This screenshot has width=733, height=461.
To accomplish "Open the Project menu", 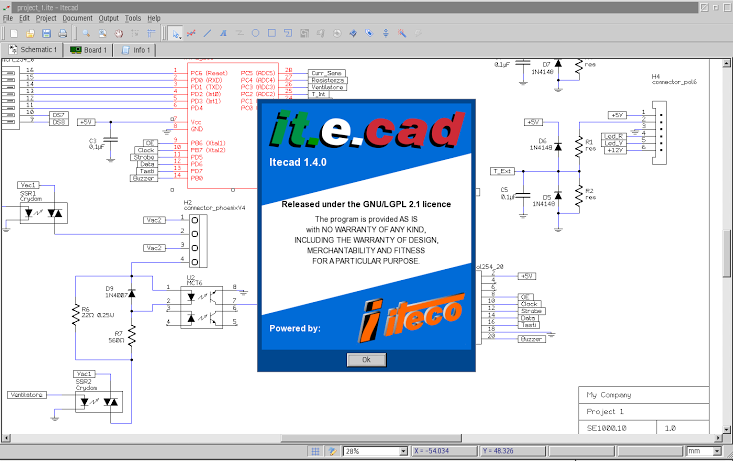I will point(46,18).
